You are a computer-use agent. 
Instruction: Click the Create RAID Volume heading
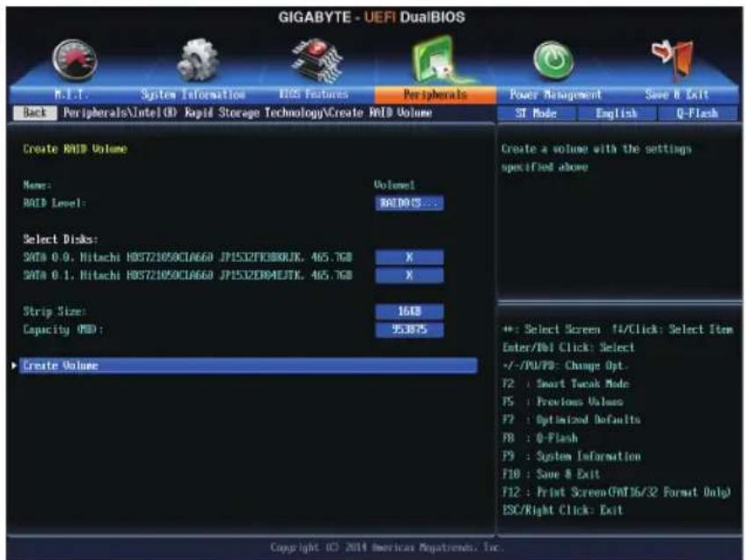75,149
